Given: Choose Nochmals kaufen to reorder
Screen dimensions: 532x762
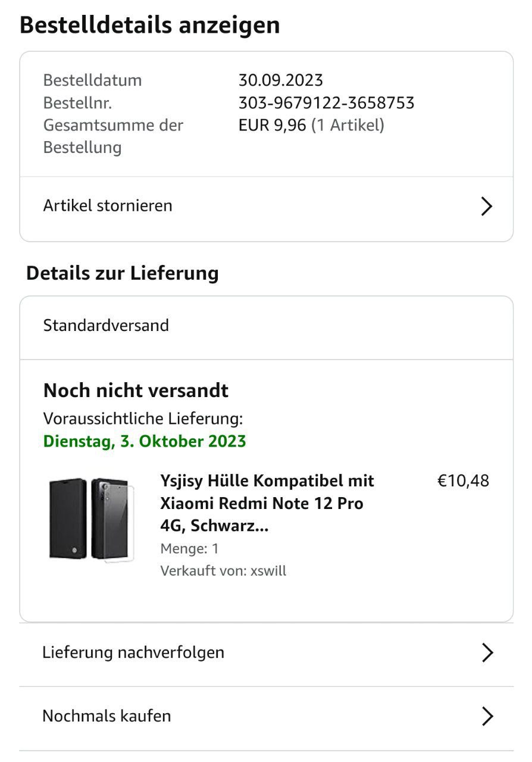Looking at the screenshot, I should click(x=107, y=716).
